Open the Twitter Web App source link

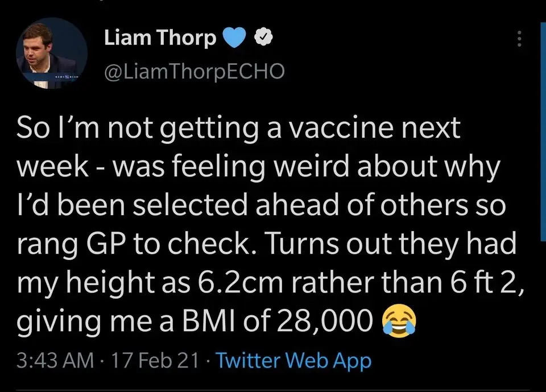click(x=293, y=361)
